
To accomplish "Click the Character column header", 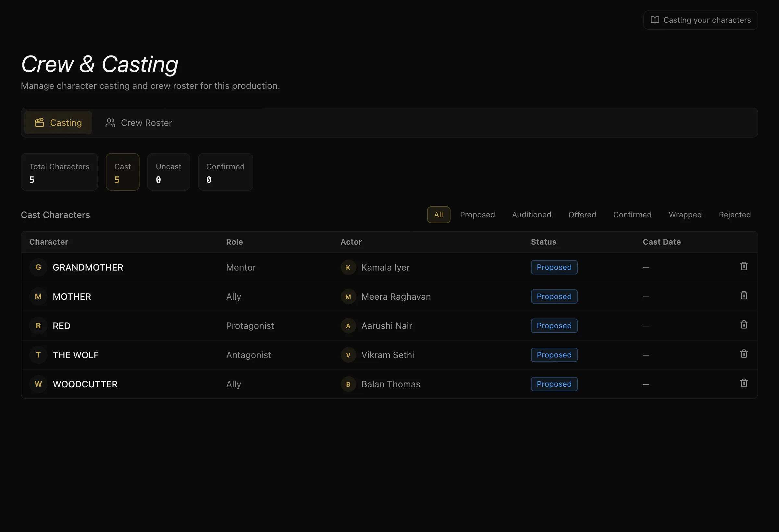I will click(x=49, y=242).
